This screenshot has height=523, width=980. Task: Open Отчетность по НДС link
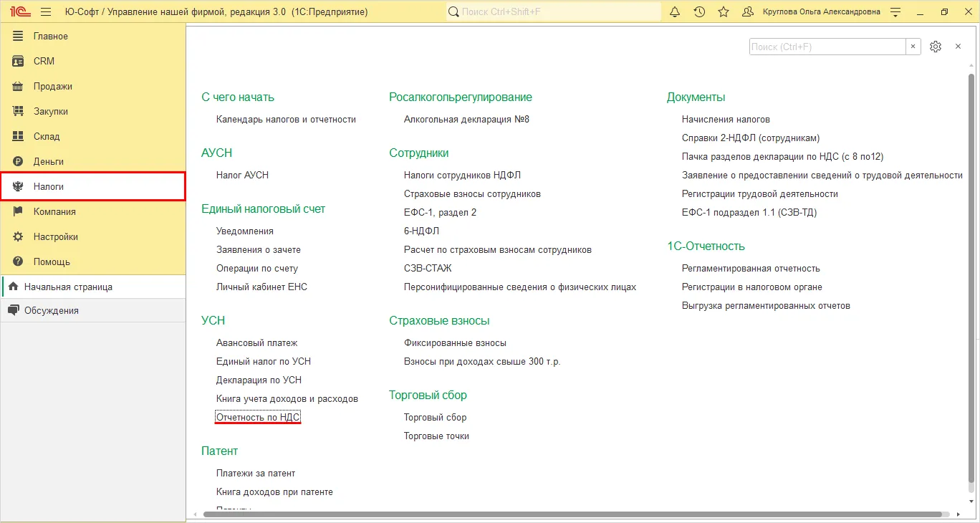coord(258,417)
